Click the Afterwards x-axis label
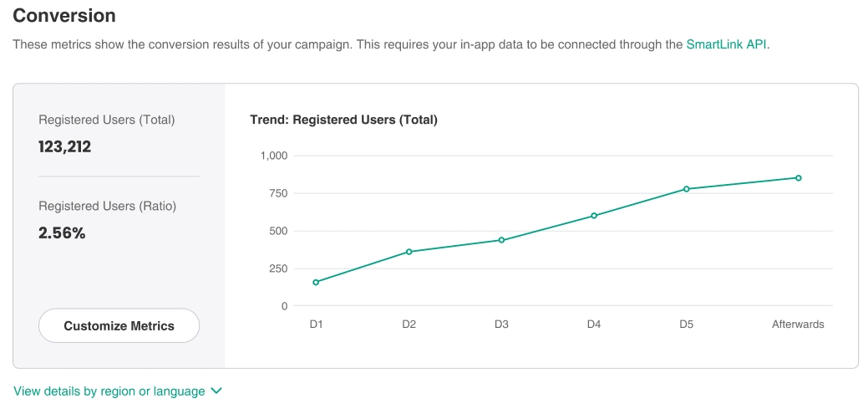 pyautogui.click(x=798, y=325)
